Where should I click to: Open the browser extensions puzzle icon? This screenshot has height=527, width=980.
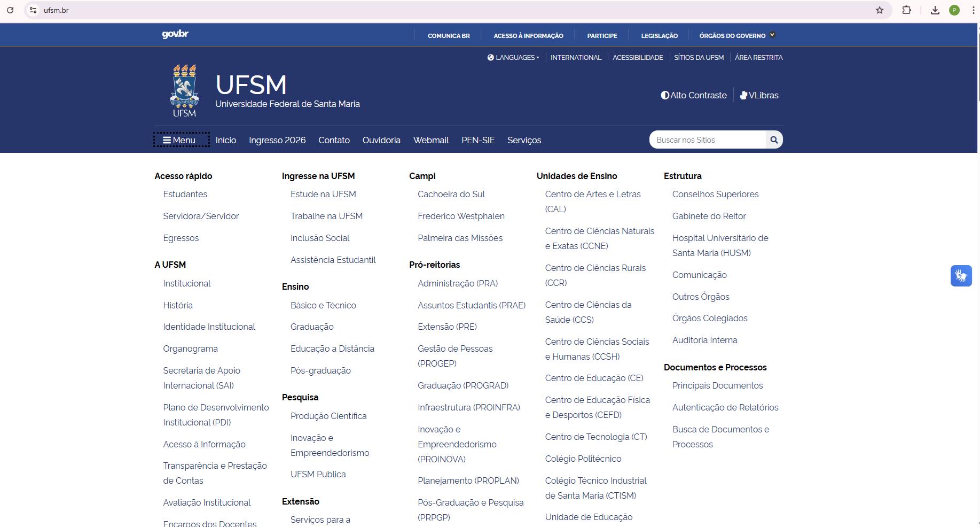(x=906, y=10)
